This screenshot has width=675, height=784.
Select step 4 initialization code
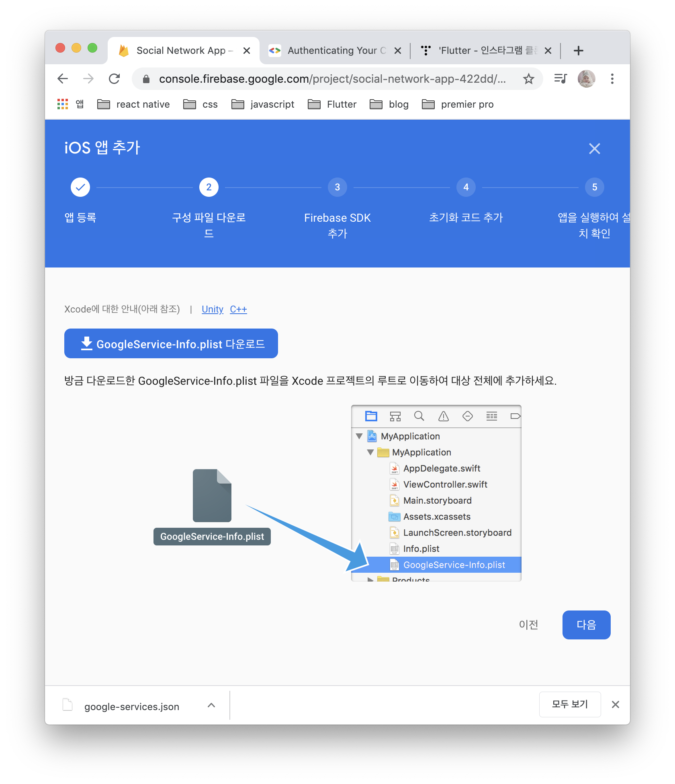pyautogui.click(x=466, y=187)
